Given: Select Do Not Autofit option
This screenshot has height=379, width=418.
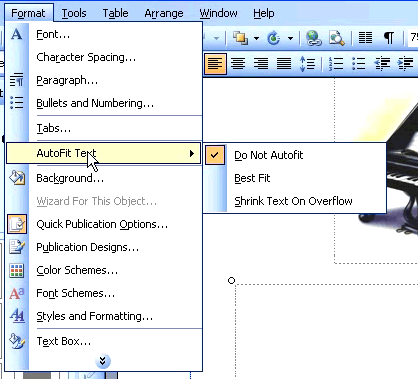Looking at the screenshot, I should point(295,155).
